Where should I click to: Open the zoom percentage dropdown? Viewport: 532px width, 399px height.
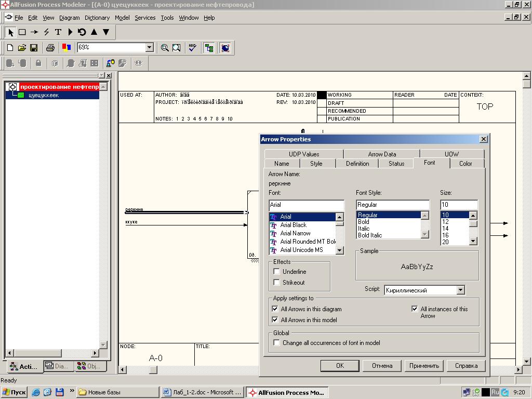pos(149,47)
